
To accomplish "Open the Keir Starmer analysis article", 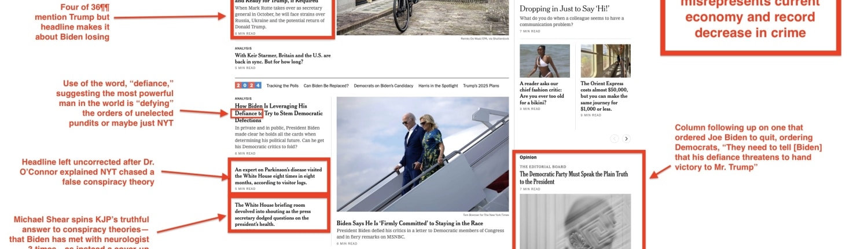I will tap(283, 58).
